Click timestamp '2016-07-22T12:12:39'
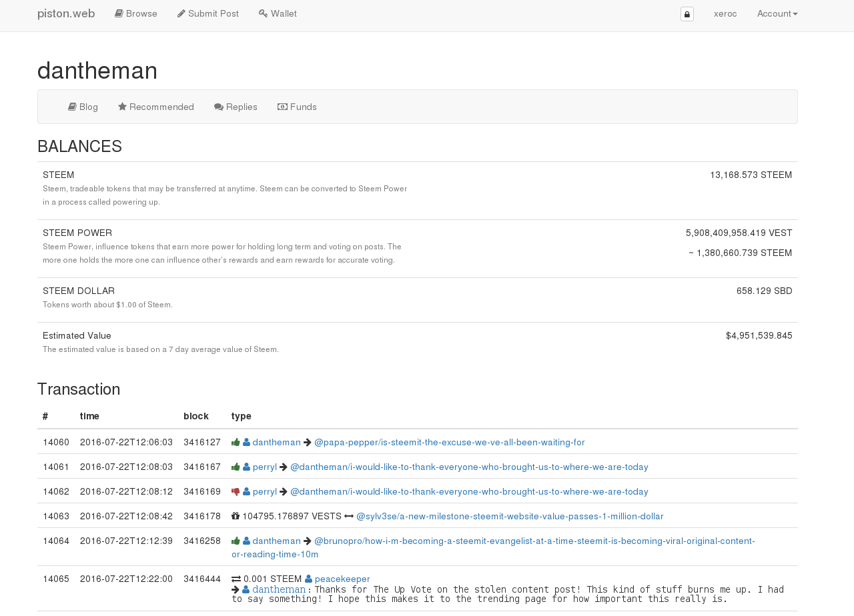This screenshot has height=616, width=854. 126,541
